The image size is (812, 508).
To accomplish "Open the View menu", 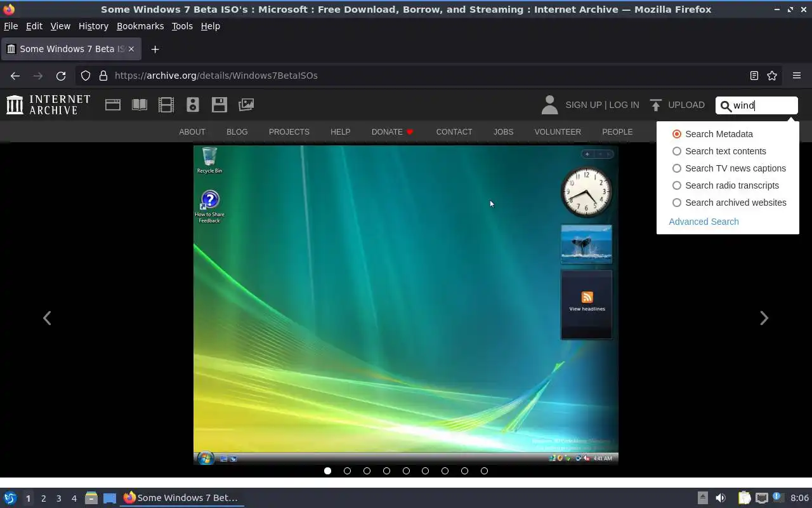I will pyautogui.click(x=60, y=26).
